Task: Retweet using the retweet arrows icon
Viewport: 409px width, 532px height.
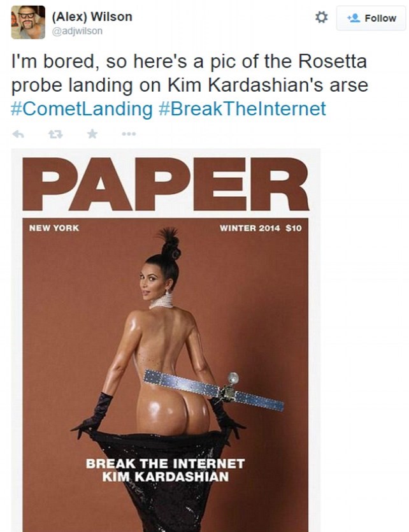Action: pos(55,134)
